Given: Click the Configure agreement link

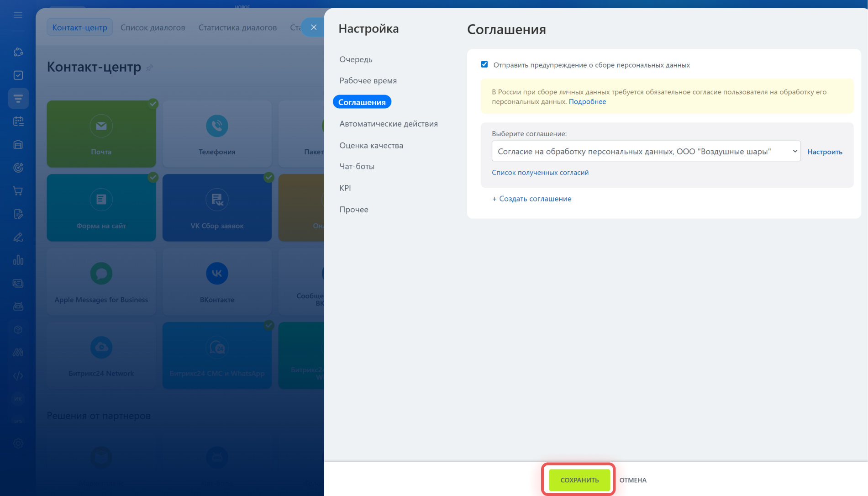Looking at the screenshot, I should click(x=824, y=152).
